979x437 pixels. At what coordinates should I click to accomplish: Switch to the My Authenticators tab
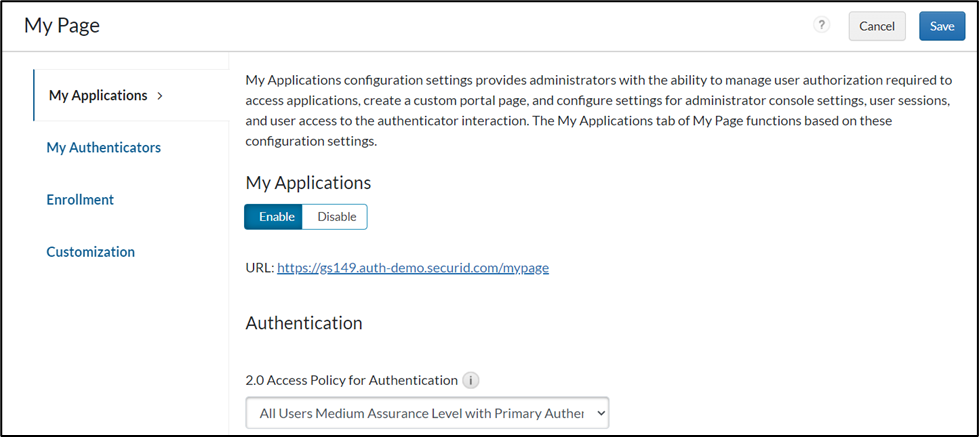point(104,148)
